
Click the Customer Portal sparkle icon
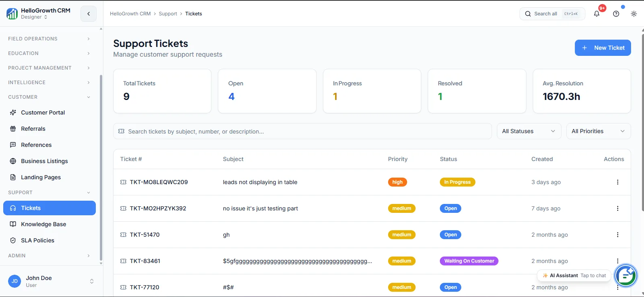pyautogui.click(x=13, y=112)
